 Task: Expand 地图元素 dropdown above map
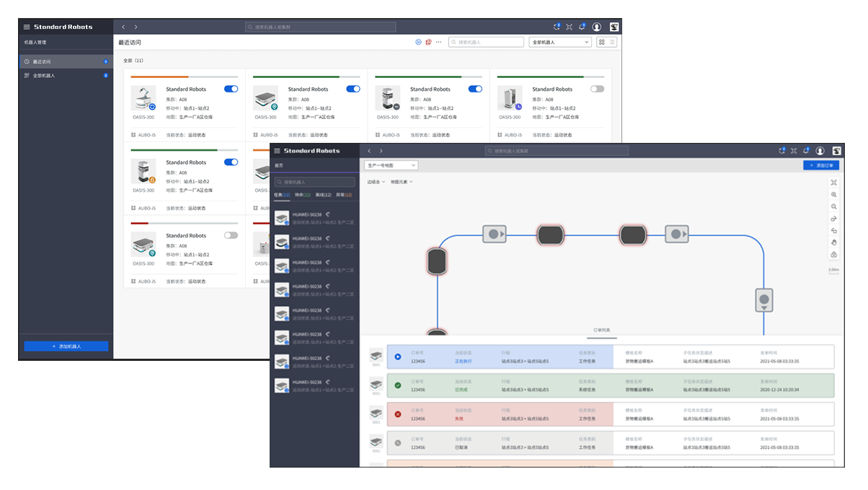coord(402,182)
